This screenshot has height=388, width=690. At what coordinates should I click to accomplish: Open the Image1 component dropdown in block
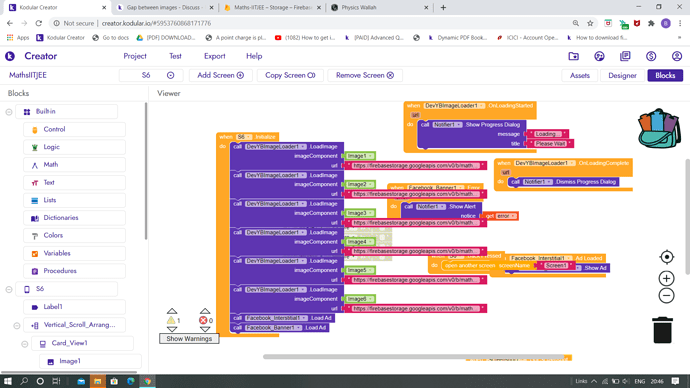pos(371,156)
